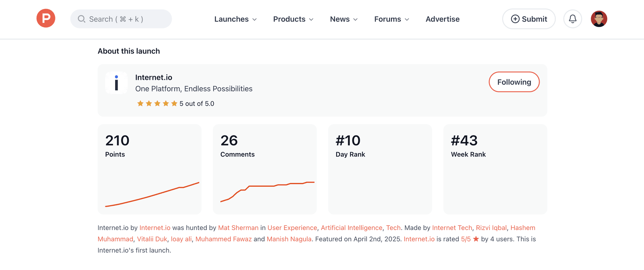Click the 26 Comments card
644x270 pixels.
coord(265,169)
